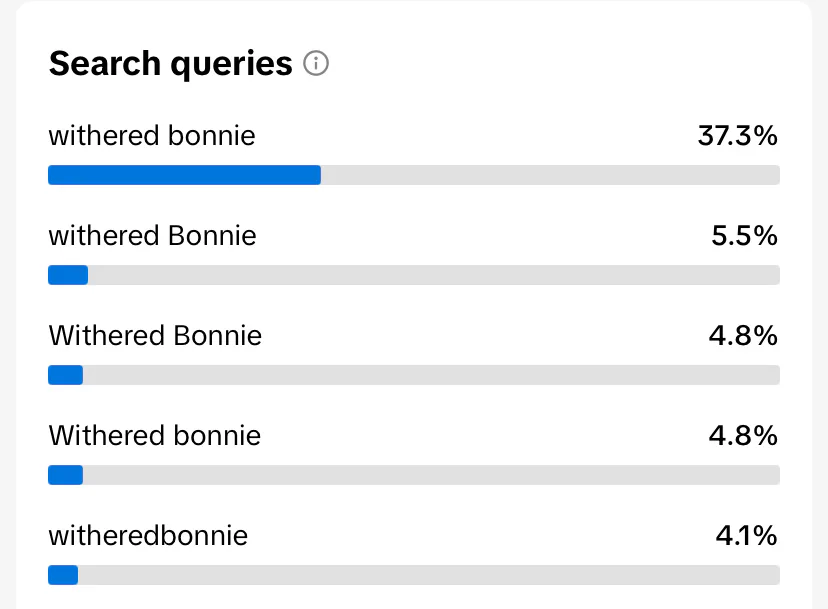Click the gray unfilled part of the 37.3% bar
828x609 pixels.
coord(550,175)
